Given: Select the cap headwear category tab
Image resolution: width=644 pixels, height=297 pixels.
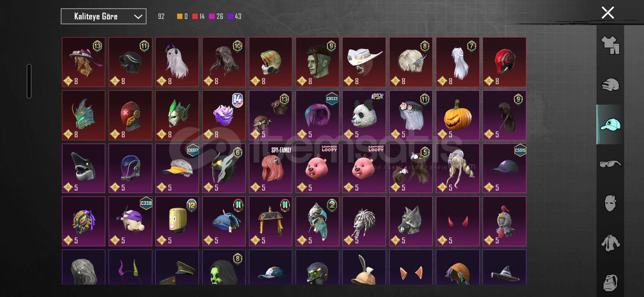Looking at the screenshot, I should point(610,124).
